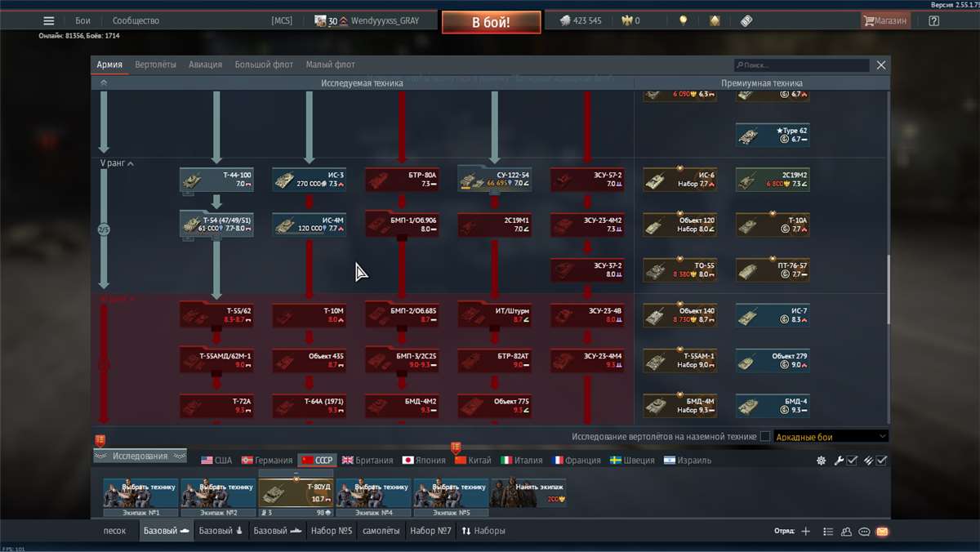This screenshot has width=980, height=552.
Task: Switch to the Авиация tab
Action: pyautogui.click(x=205, y=65)
